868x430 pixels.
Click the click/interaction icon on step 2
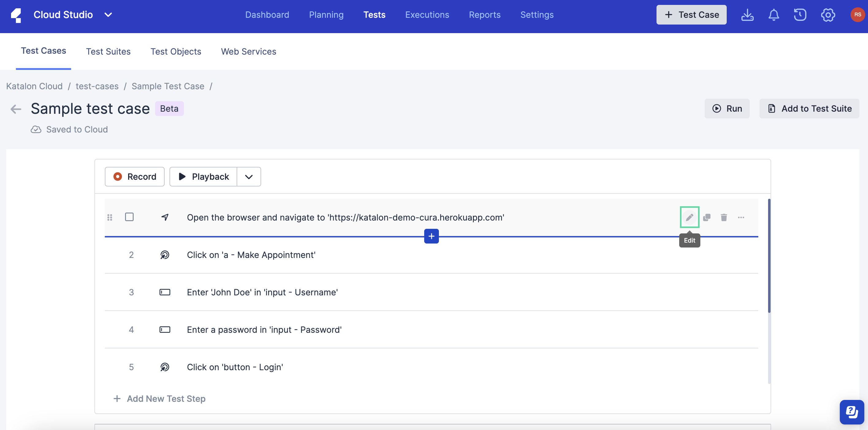click(165, 254)
